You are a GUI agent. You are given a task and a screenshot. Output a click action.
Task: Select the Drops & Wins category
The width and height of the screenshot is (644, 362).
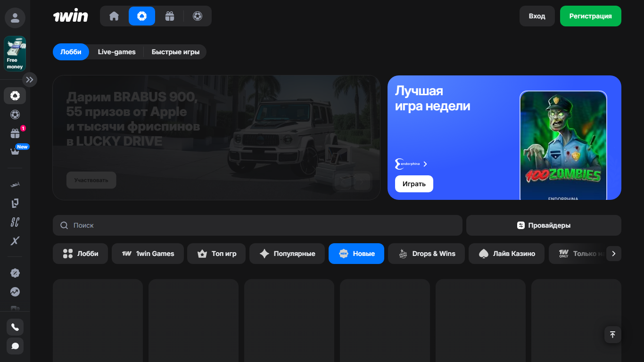pyautogui.click(x=426, y=254)
